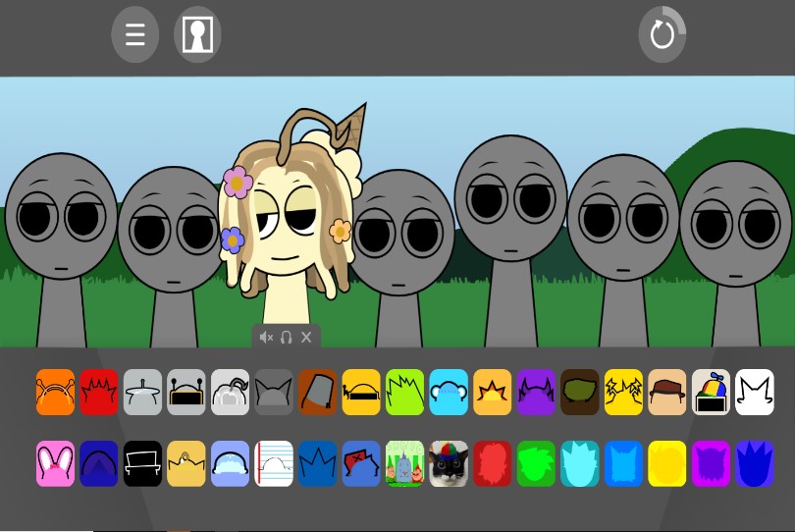Solo the active character with headphones icon
The width and height of the screenshot is (795, 532).
click(x=286, y=338)
